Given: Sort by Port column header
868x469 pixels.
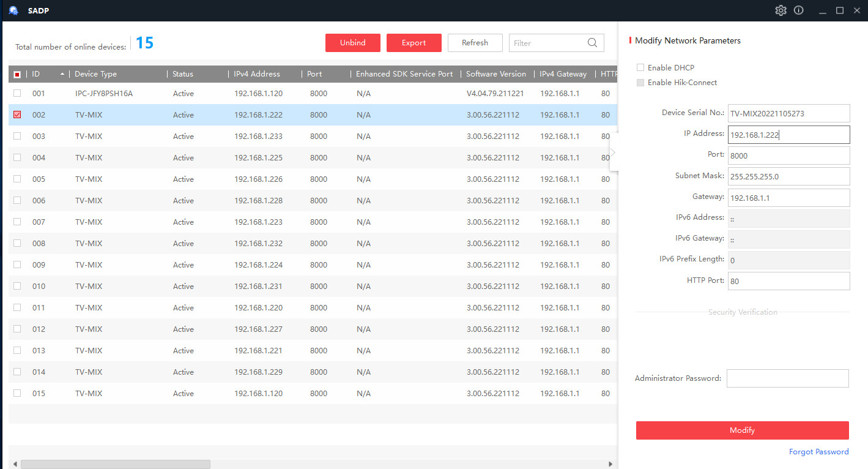Looking at the screenshot, I should coord(314,74).
